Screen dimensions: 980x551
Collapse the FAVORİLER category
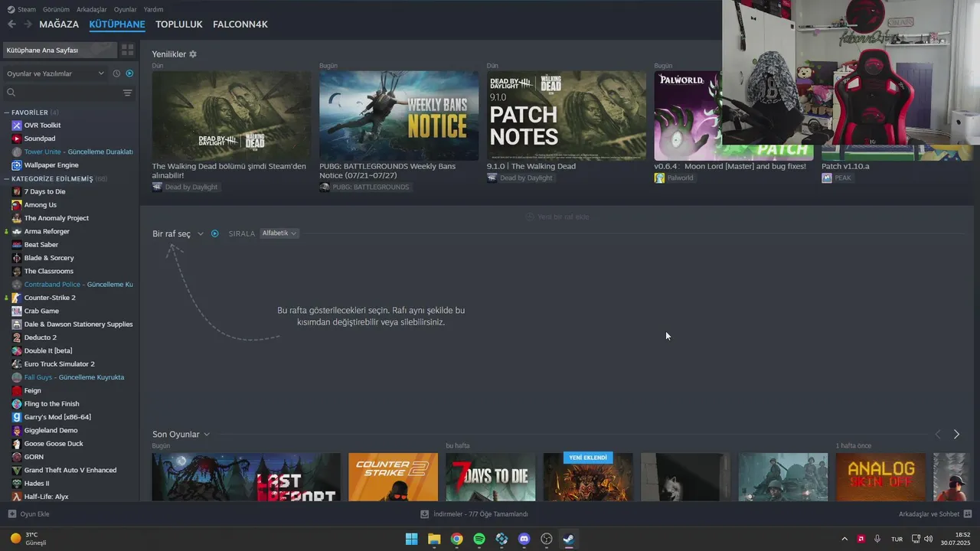click(x=8, y=112)
